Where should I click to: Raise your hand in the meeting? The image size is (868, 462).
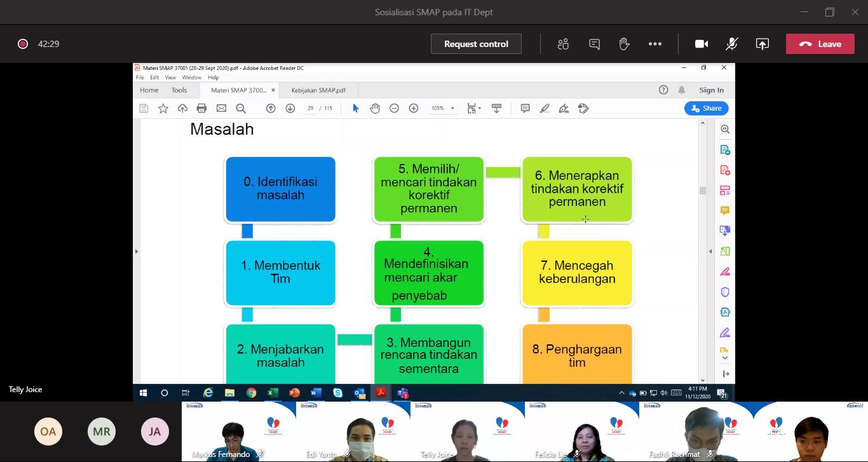pyautogui.click(x=624, y=44)
